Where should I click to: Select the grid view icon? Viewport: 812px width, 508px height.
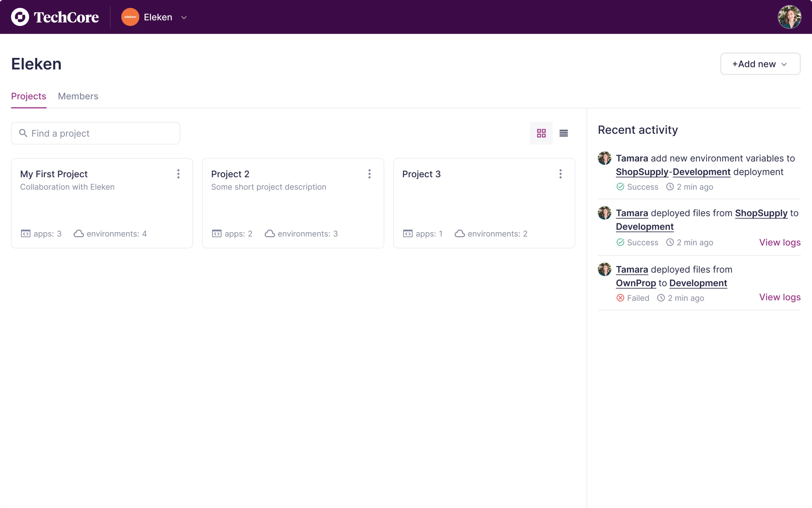[541, 133]
